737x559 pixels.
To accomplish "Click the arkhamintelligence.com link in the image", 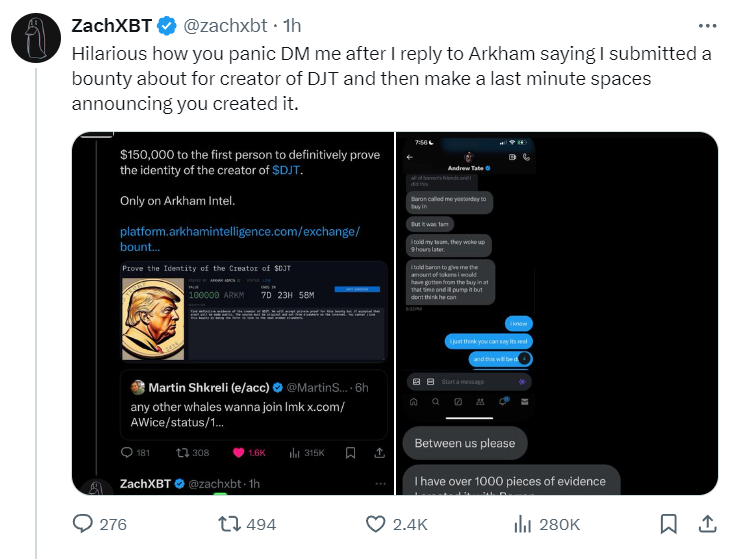I will coord(240,239).
